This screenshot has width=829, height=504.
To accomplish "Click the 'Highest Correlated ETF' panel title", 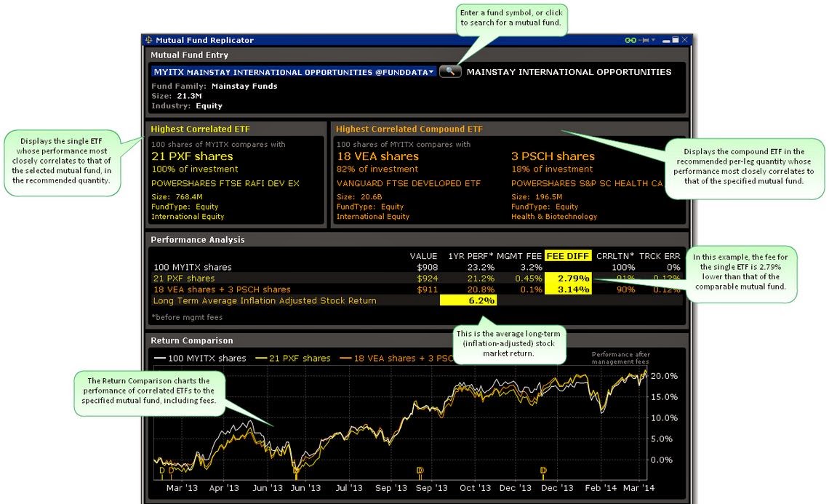I will pyautogui.click(x=200, y=129).
